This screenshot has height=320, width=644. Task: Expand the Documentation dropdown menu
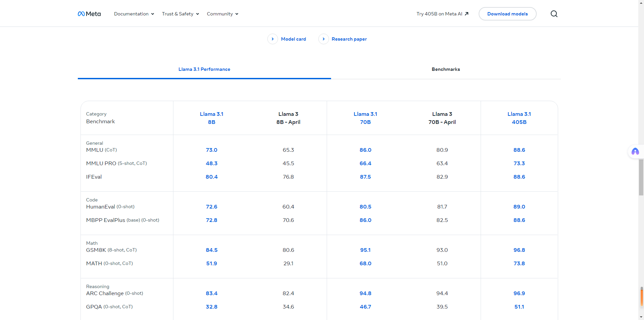pyautogui.click(x=134, y=14)
